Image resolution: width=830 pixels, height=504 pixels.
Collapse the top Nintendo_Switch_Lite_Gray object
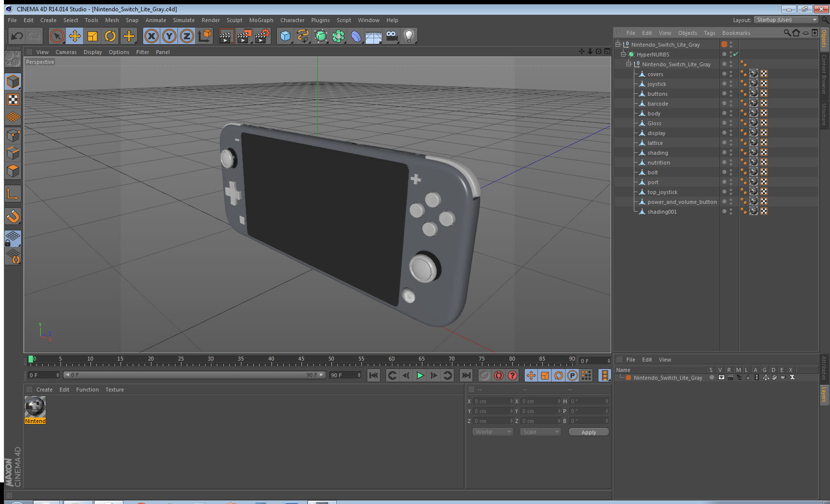[618, 44]
